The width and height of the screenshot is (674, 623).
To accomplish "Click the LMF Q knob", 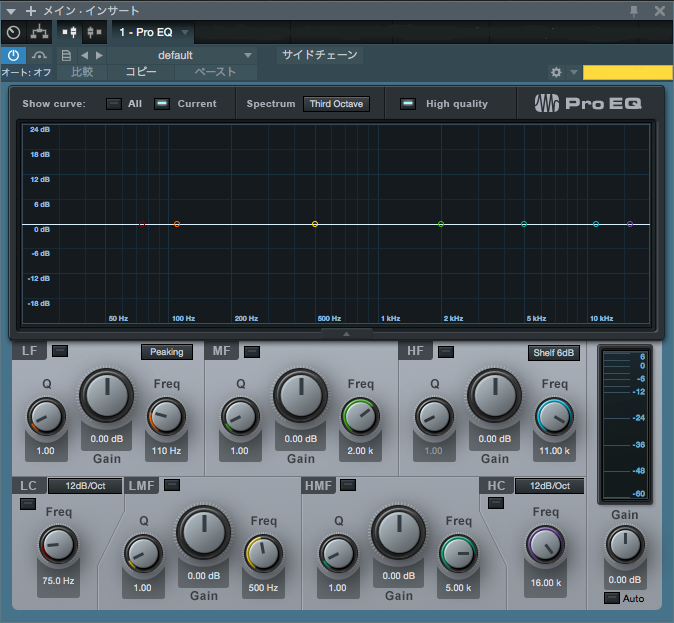I will point(143,553).
